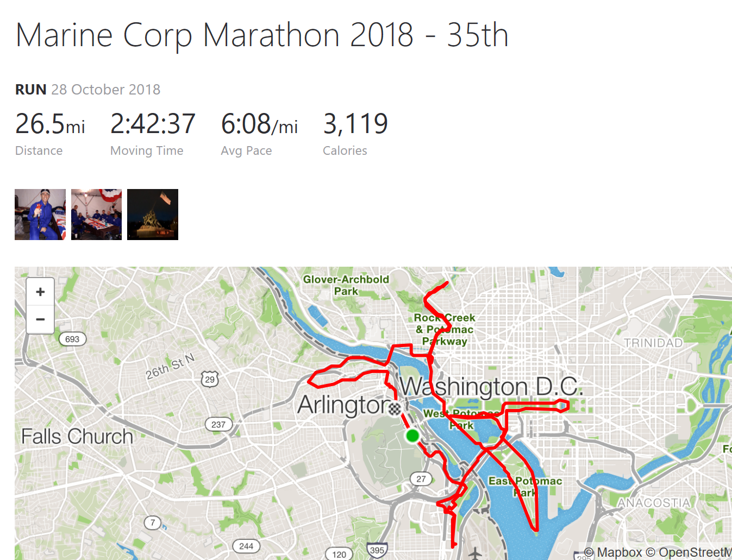Click the Interstate 395 shield icon
The image size is (732, 560).
[377, 550]
